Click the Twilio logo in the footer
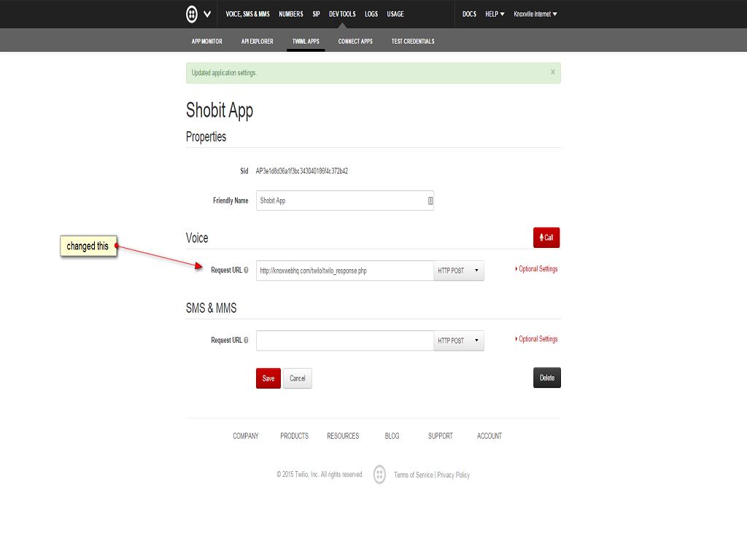Viewport: 747px width, 560px height. 379,474
